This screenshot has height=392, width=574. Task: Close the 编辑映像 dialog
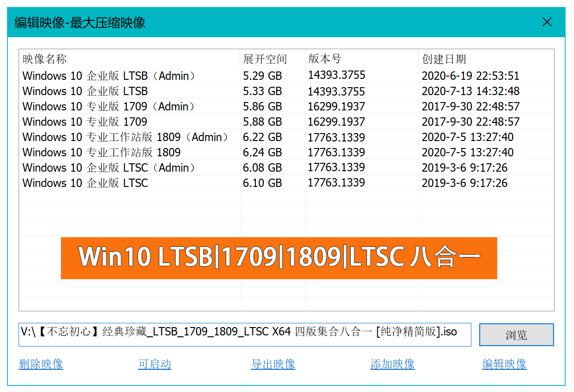tap(547, 22)
